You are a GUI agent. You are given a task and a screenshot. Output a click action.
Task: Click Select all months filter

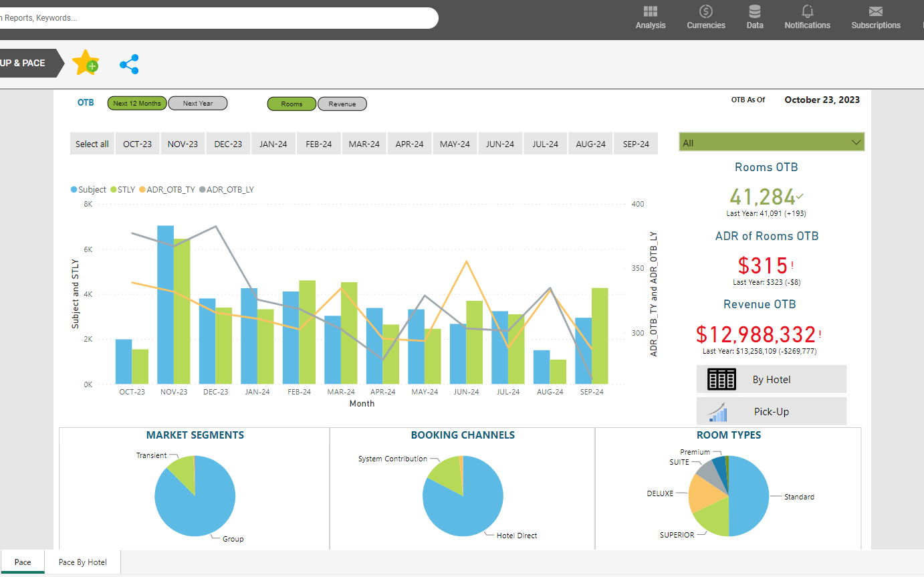92,144
